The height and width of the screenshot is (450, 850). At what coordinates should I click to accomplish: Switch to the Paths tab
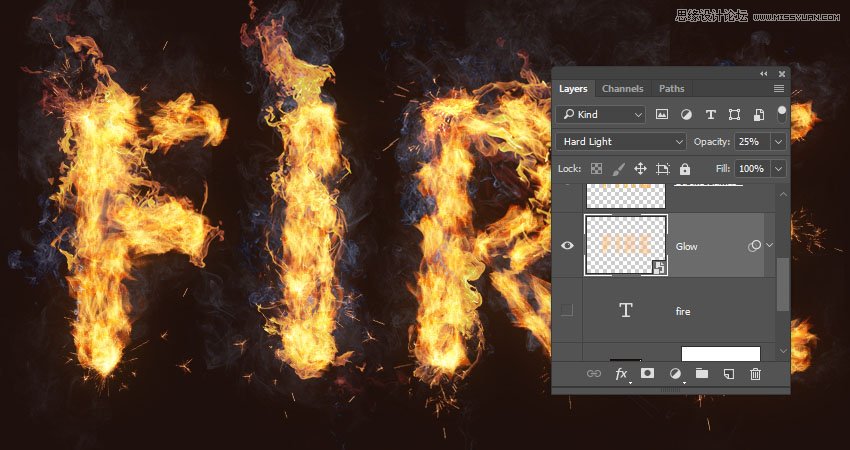(x=672, y=88)
